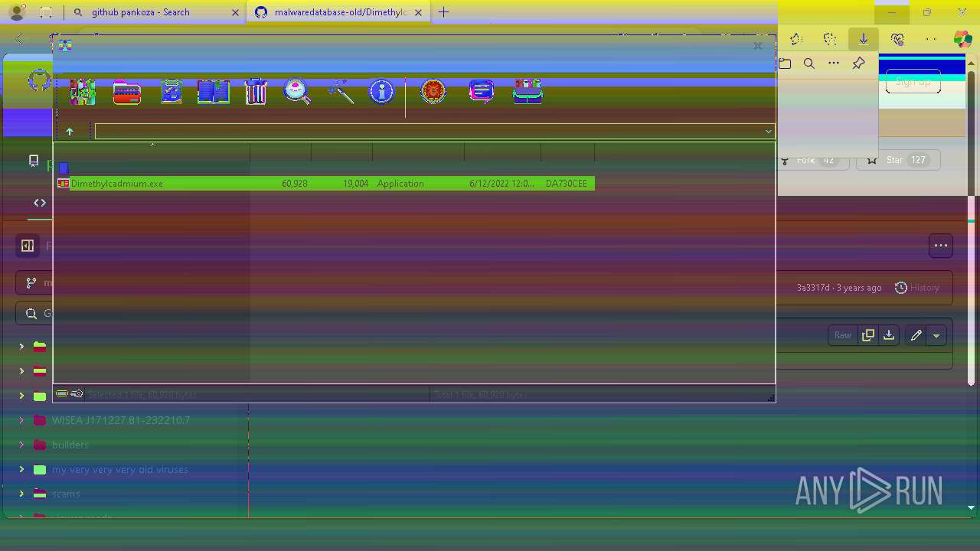Click the DA730CEE checksum cell
Image resolution: width=980 pixels, height=551 pixels.
pyautogui.click(x=567, y=184)
